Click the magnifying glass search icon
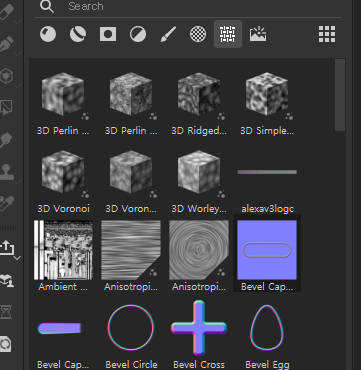Image resolution: width=361 pixels, height=370 pixels. pos(47,6)
